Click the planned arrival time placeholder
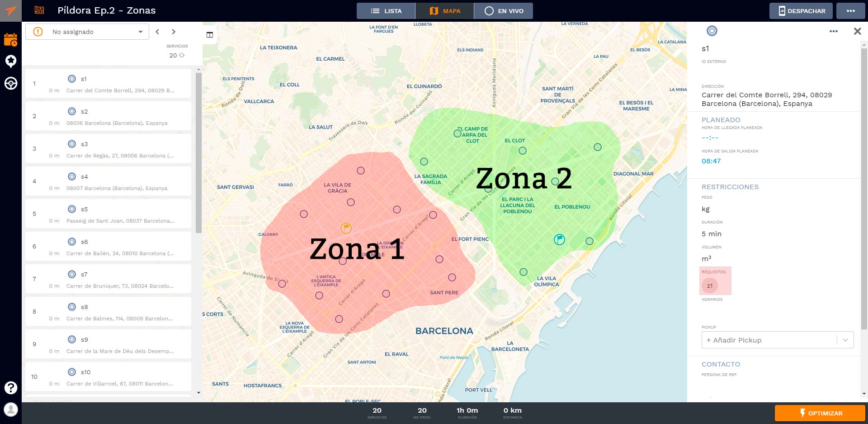 coord(710,138)
